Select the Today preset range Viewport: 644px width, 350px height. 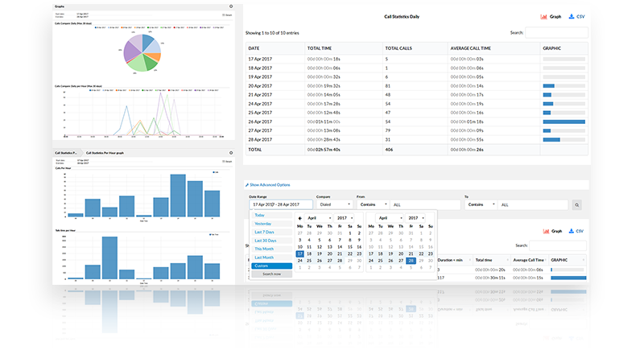[271, 216]
